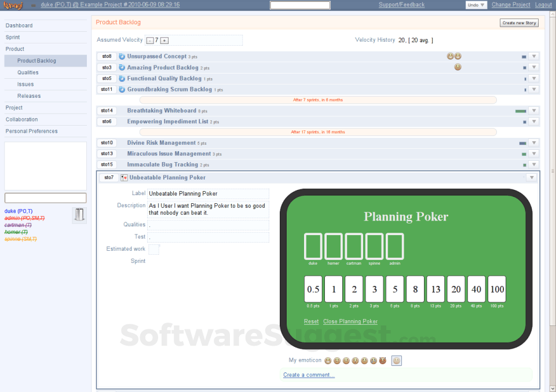Viewport: 556px width, 392px height.
Task: Expand the menu arrow for Breathtaking Whiteboard
Action: click(x=534, y=111)
